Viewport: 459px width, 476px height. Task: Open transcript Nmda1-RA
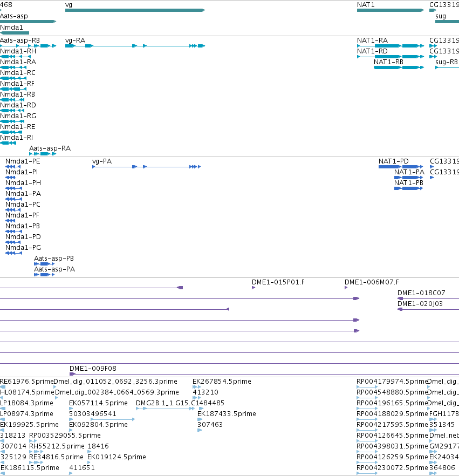point(18,62)
